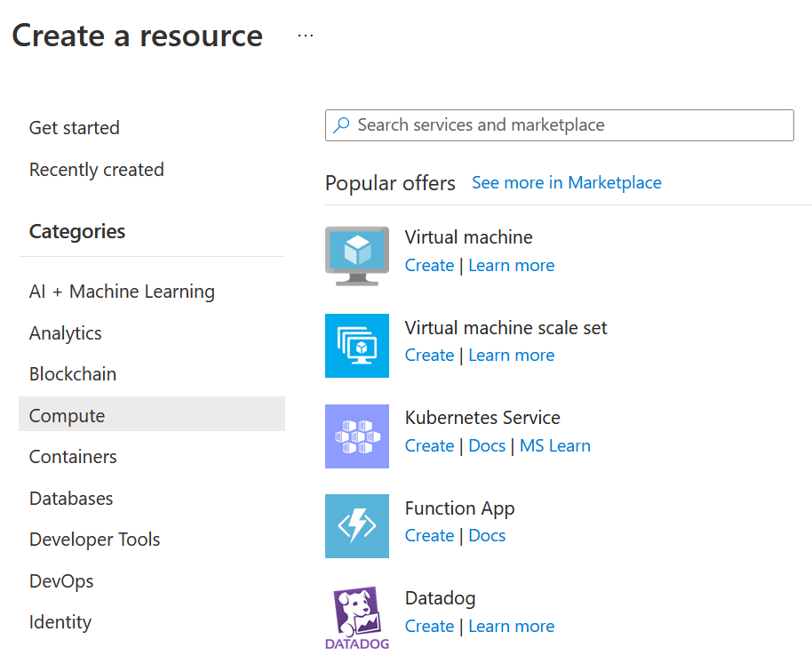This screenshot has height=656, width=812.
Task: Focus the Search services and marketplace field
Action: (x=569, y=125)
